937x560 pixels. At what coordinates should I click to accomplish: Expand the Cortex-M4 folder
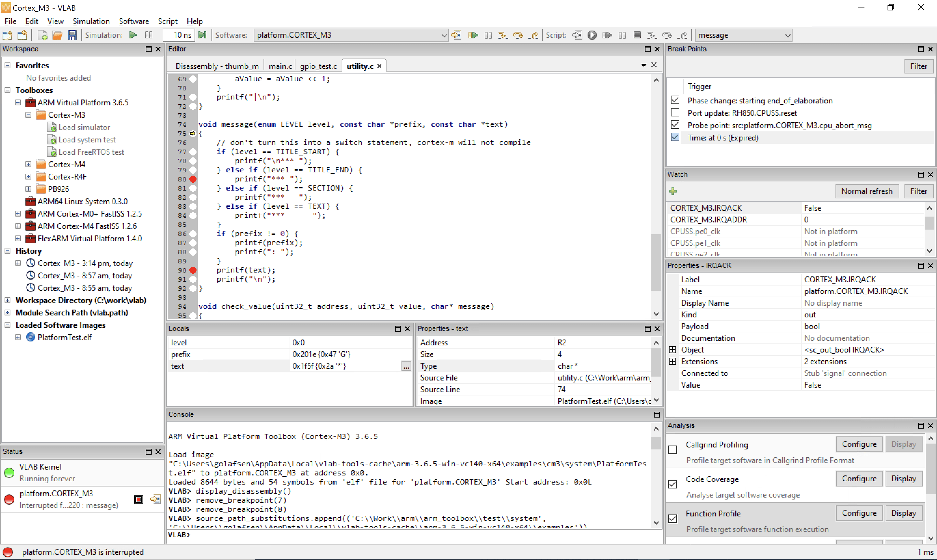[28, 164]
